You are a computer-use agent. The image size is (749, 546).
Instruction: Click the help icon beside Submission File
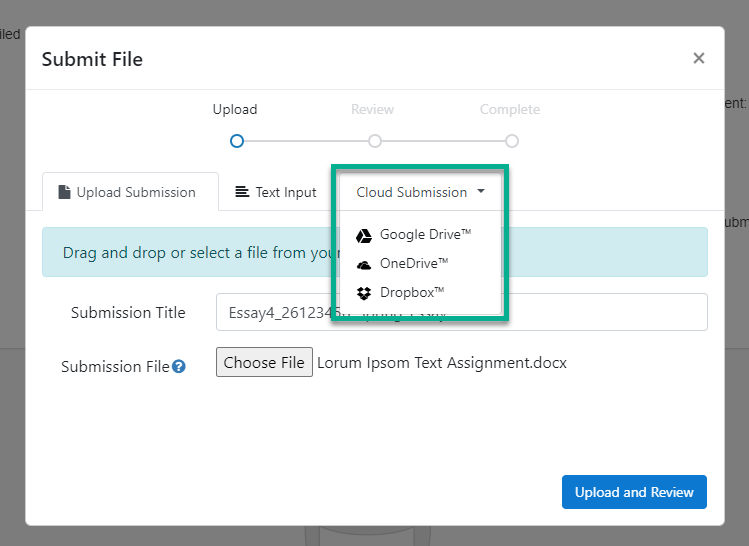point(179,367)
